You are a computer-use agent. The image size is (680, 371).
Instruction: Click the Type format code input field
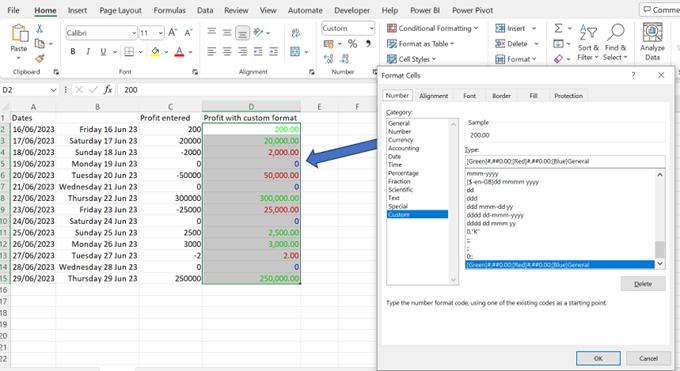(565, 161)
